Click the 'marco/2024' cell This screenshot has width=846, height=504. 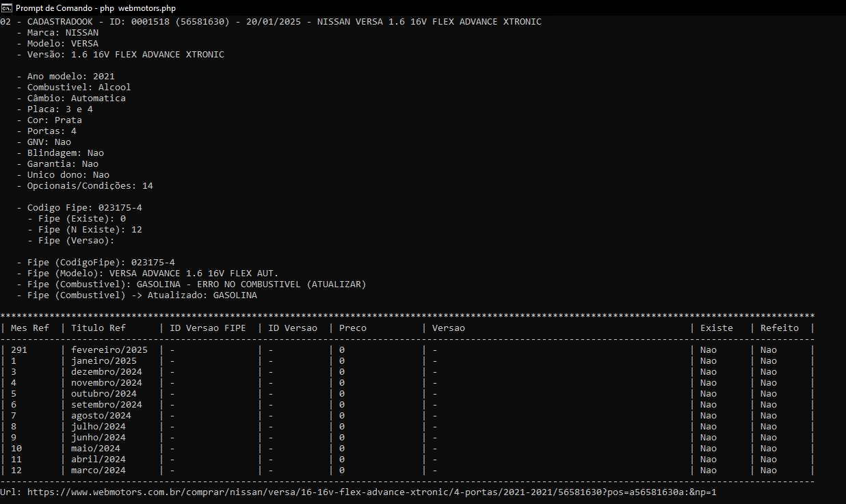coord(98,470)
